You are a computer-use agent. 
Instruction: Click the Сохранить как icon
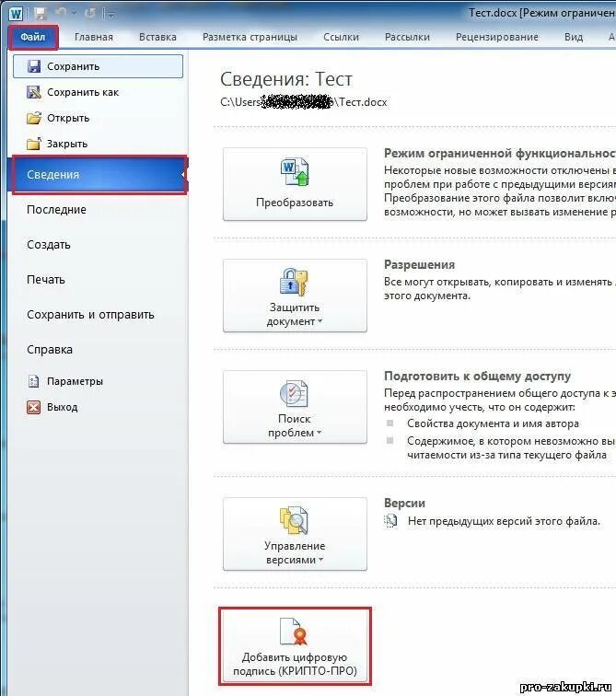[34, 92]
